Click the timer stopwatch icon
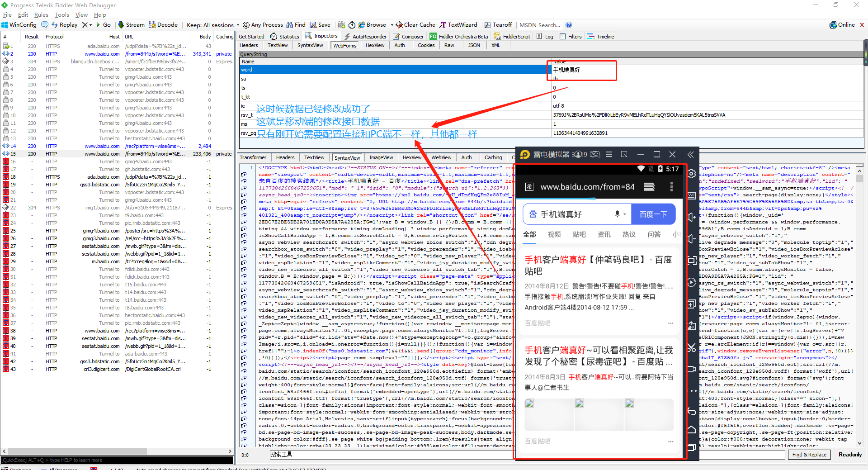The image size is (868, 470). pos(352,25)
